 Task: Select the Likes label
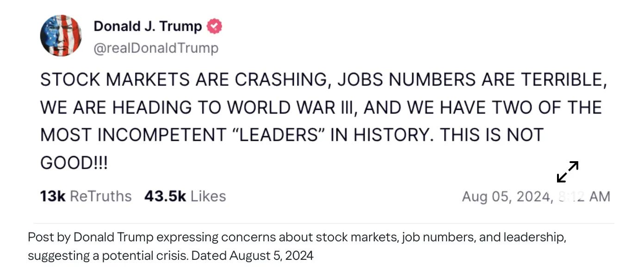click(208, 196)
